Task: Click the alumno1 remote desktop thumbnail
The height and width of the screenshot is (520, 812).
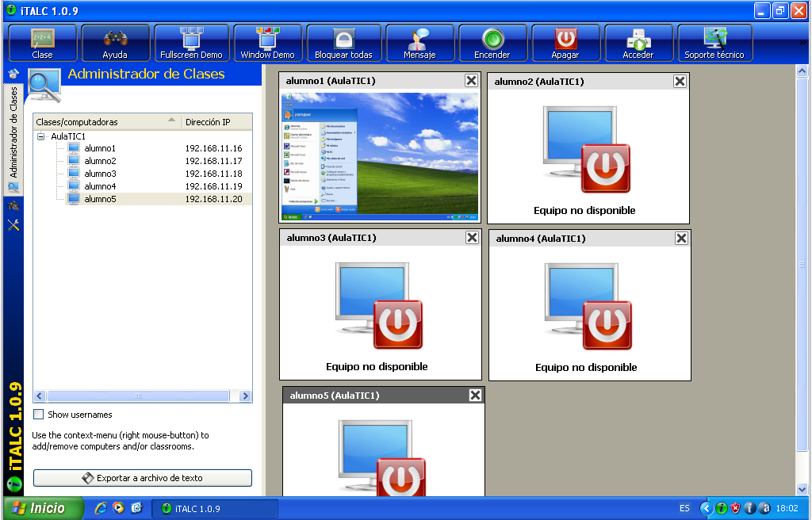Action: pyautogui.click(x=381, y=156)
